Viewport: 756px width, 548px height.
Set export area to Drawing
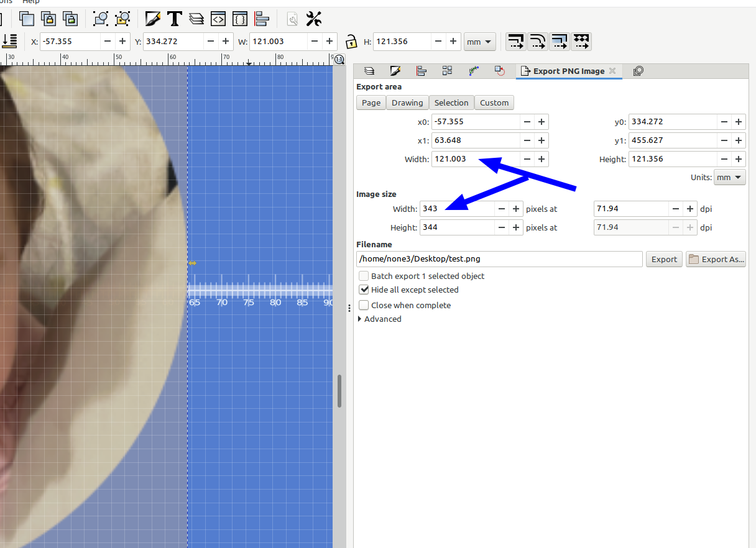coord(407,103)
